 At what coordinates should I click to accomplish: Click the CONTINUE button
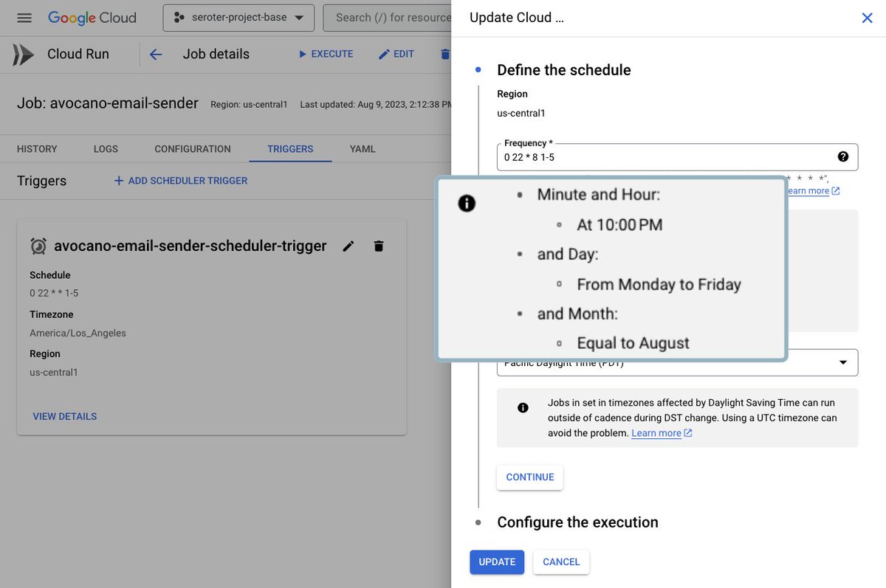[x=530, y=477]
